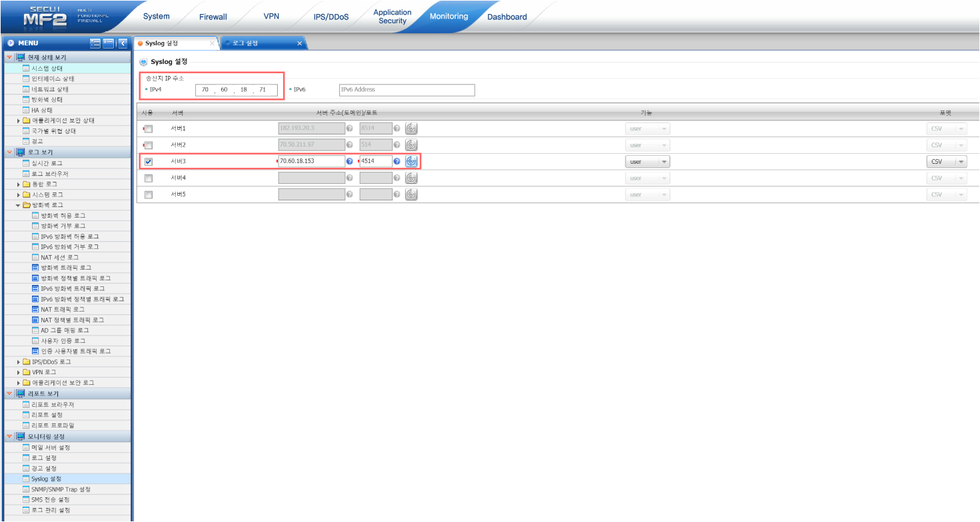980x522 pixels.
Task: Open 실시간 로그 in sidebar
Action: [x=47, y=163]
